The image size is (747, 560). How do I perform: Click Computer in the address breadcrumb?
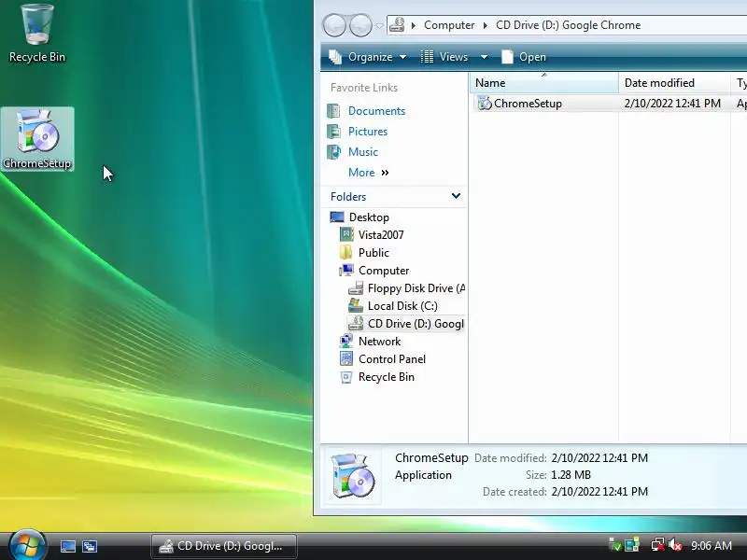coord(449,25)
